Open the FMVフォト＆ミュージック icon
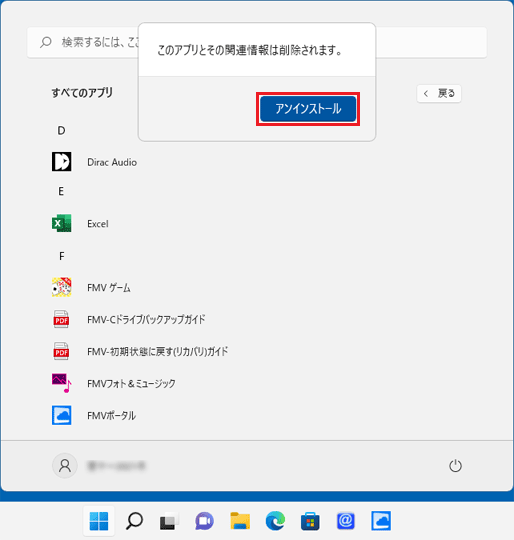The image size is (514, 540). [62, 383]
